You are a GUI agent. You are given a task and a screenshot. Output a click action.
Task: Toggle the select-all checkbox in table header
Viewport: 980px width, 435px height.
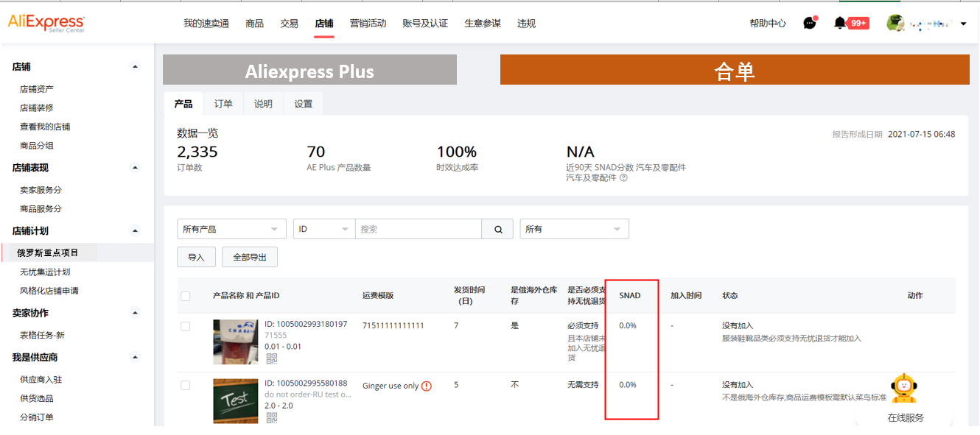(186, 296)
